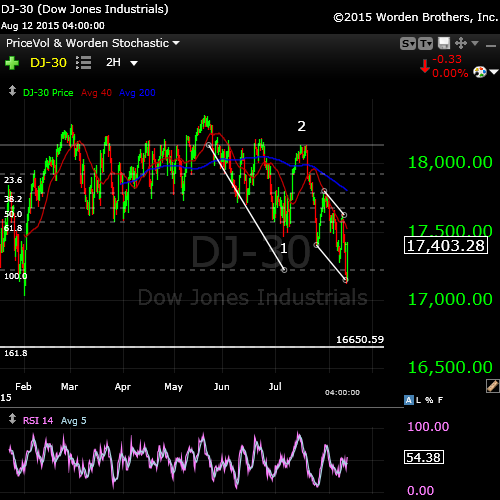The height and width of the screenshot is (500, 500).
Task: Expand the gray arrow next to move icon
Action: click(x=475, y=43)
